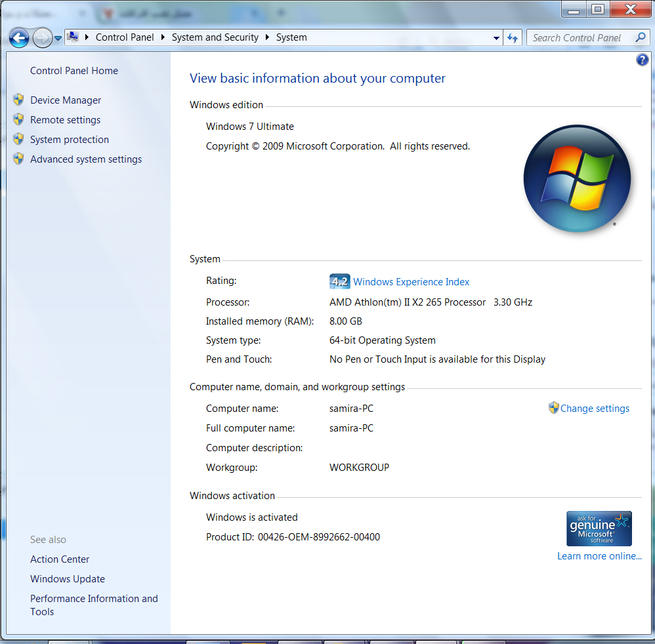
Task: Expand the arrow after System and Security
Action: click(267, 37)
